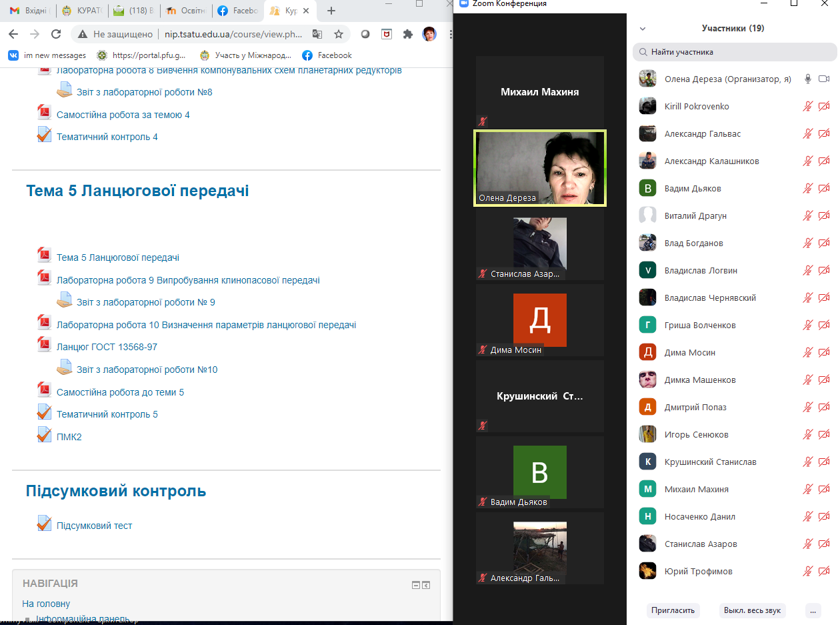Click Olena Dereza's camera icon in participants list
The image size is (840, 625).
point(824,79)
